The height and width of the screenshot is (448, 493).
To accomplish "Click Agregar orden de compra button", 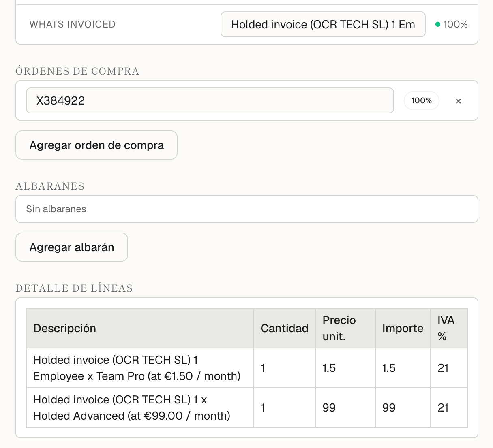I will tap(96, 145).
